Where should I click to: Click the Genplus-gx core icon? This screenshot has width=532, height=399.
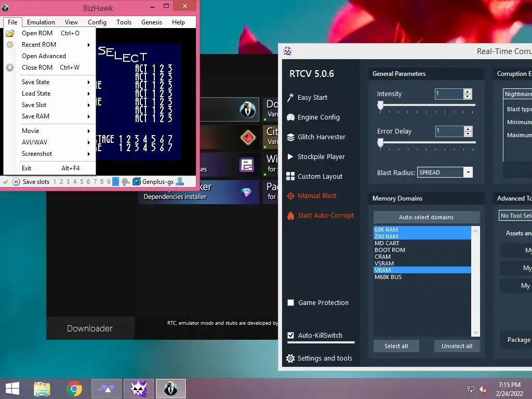click(137, 182)
